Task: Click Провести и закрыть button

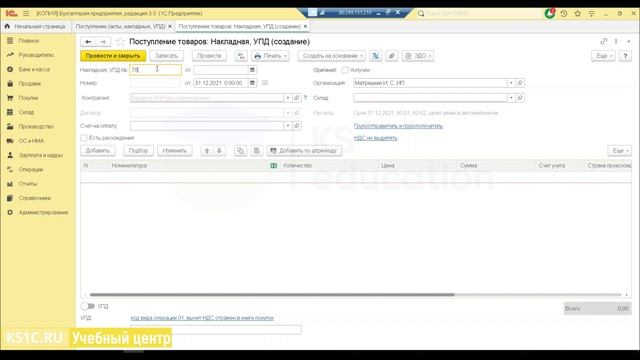Action: (113, 56)
